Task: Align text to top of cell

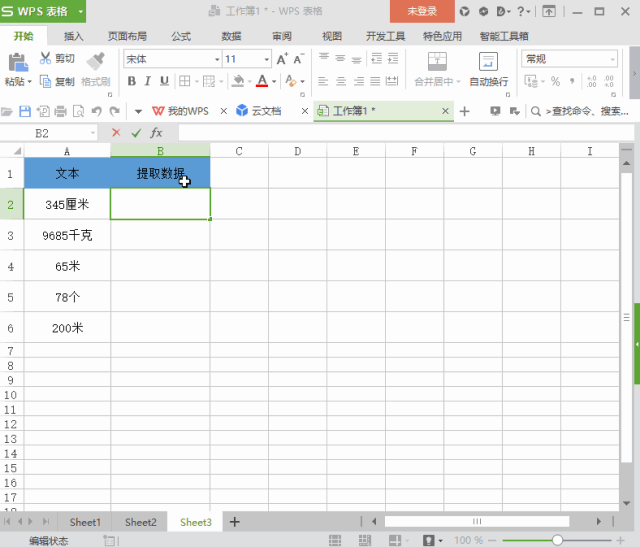Action: (324, 59)
